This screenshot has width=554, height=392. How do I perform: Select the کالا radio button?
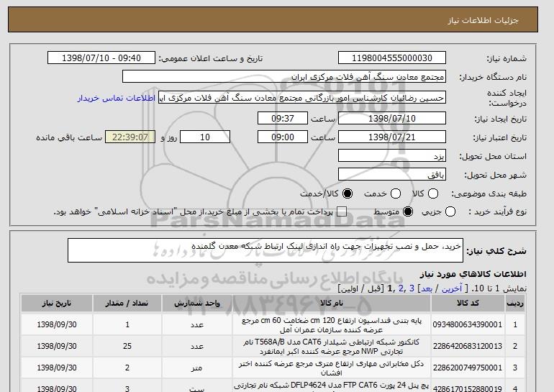point(433,193)
